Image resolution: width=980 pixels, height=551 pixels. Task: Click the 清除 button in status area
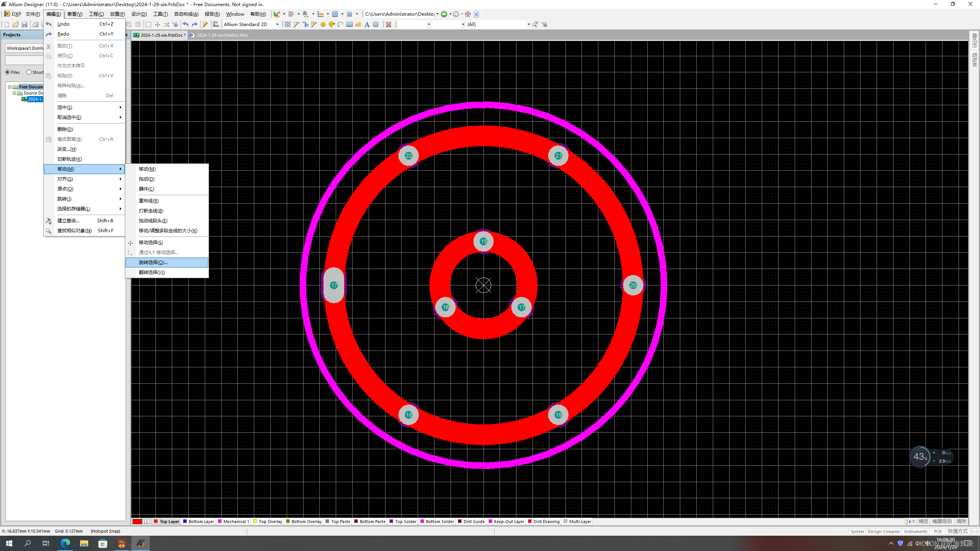[x=961, y=521]
